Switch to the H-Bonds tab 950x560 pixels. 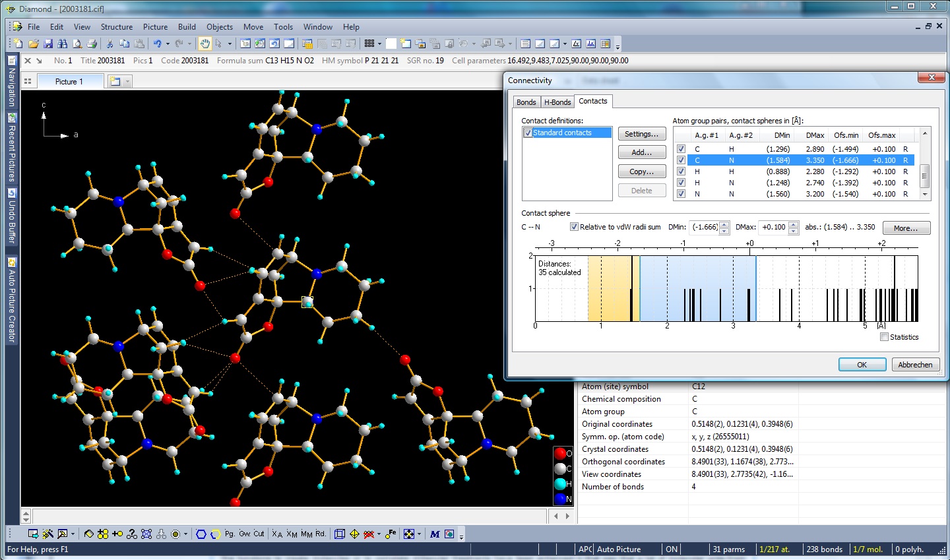tap(557, 102)
